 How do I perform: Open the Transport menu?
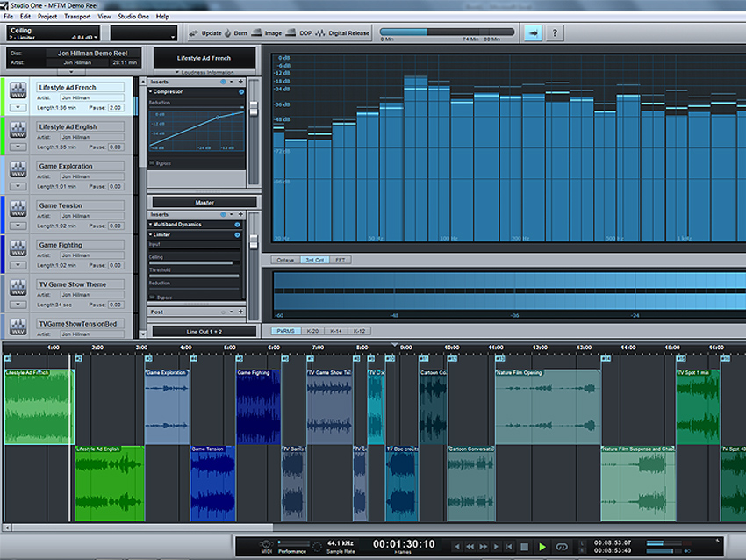tap(77, 17)
